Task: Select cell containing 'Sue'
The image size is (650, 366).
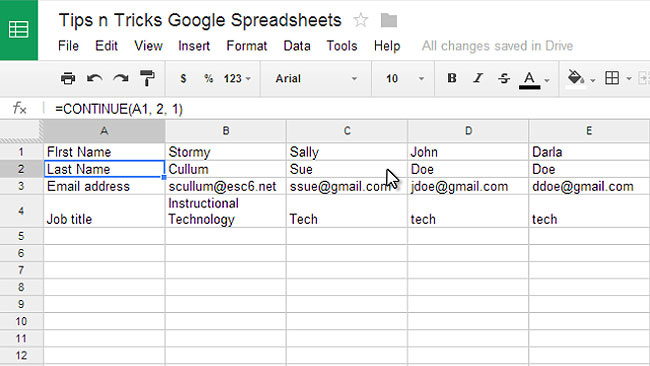Action: coord(347,169)
